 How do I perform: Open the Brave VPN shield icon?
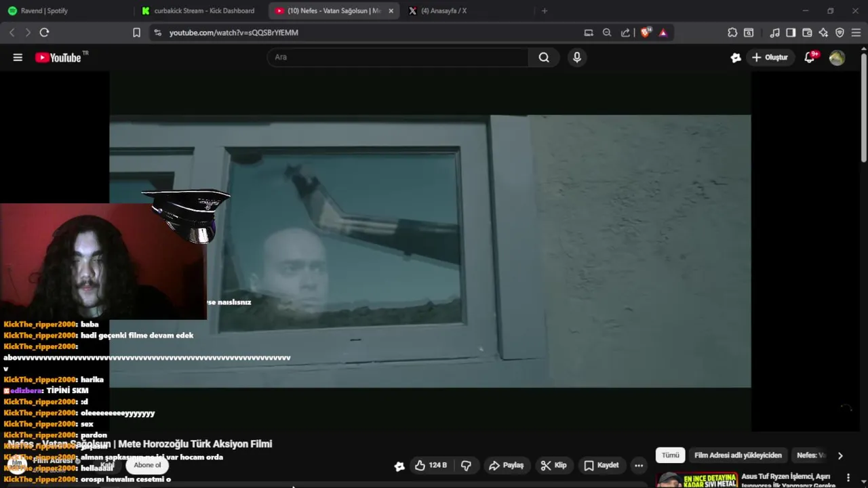click(x=840, y=33)
